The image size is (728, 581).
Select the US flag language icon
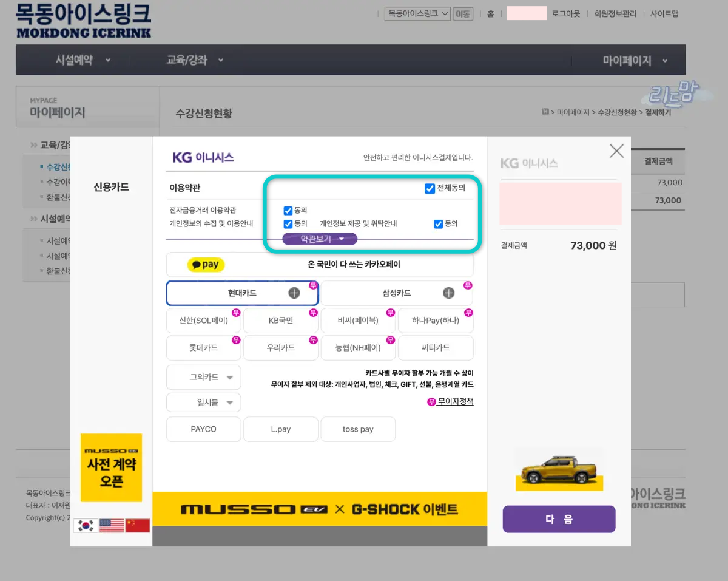point(112,526)
